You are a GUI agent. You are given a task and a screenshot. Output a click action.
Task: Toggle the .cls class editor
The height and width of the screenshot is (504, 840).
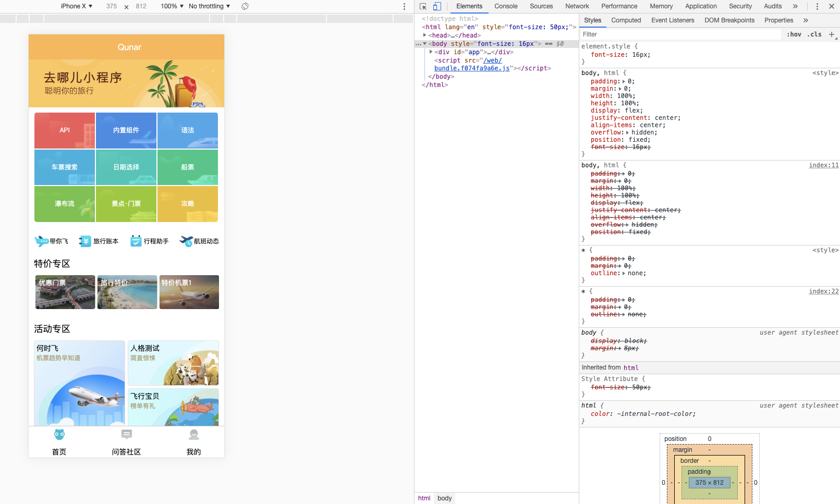click(x=814, y=34)
